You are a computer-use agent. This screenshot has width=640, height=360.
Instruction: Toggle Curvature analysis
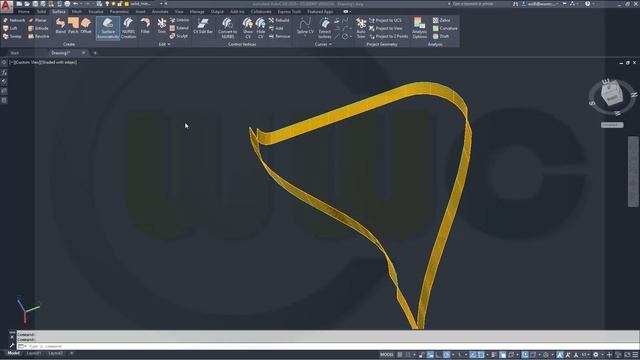(x=445, y=28)
